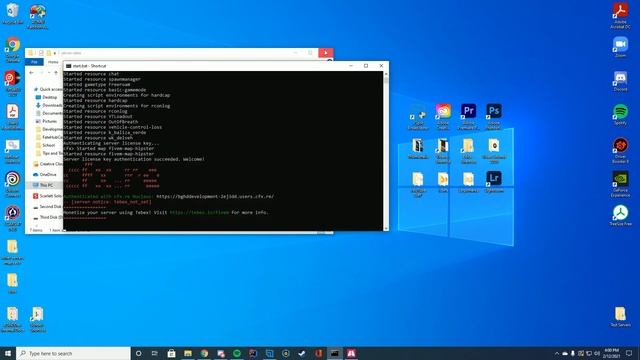Viewport: 640px width, 360px height.
Task: Select Documents in Explorer sidebar
Action: (49, 113)
